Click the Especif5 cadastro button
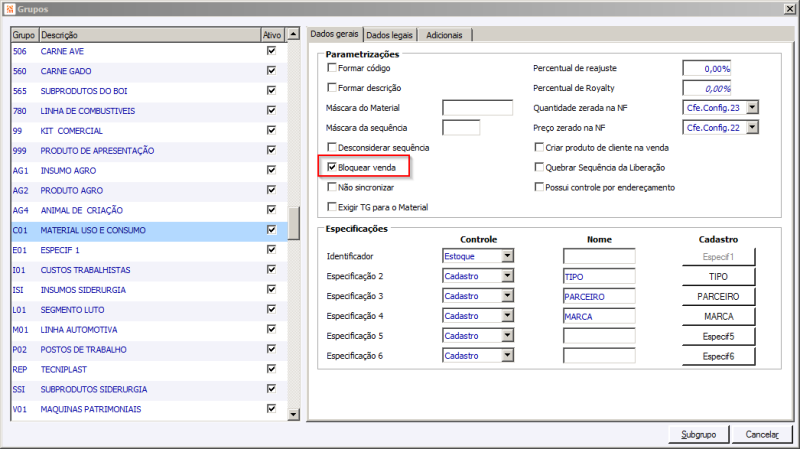This screenshot has height=449, width=800. click(x=718, y=336)
